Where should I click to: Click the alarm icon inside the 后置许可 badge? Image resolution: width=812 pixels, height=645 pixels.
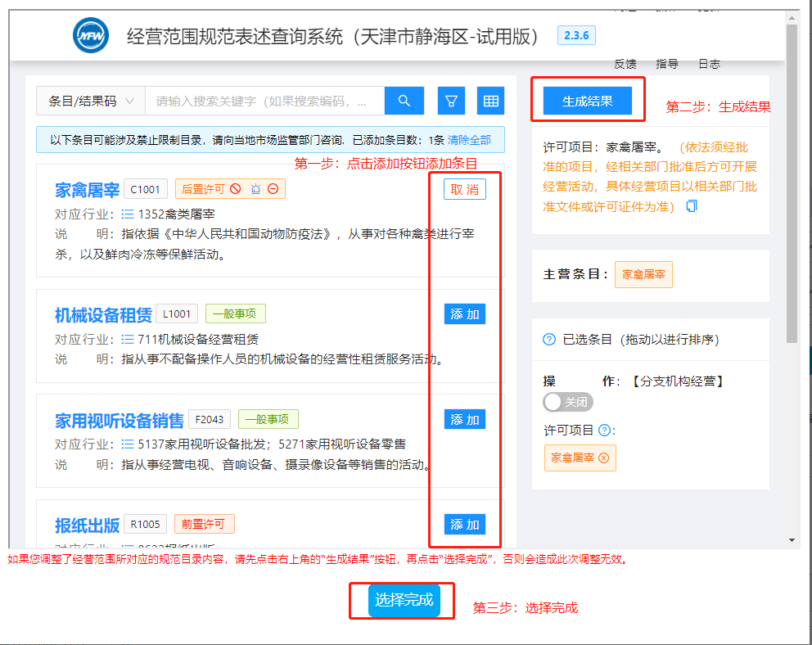[255, 188]
